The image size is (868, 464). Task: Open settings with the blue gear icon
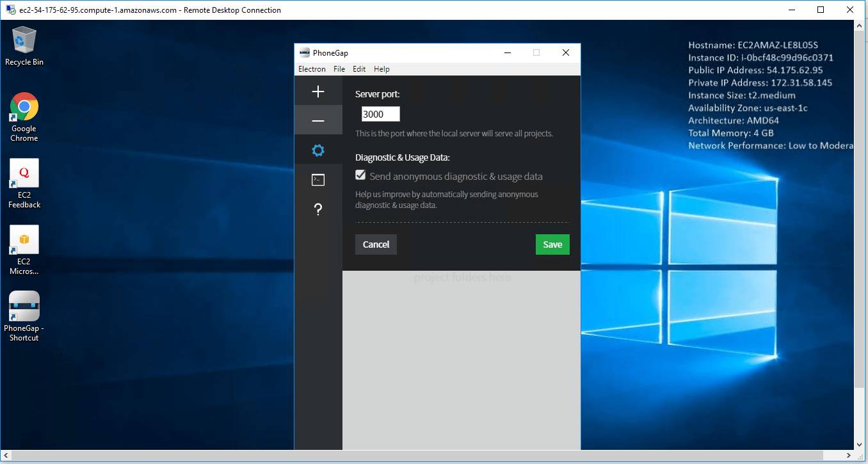click(x=318, y=150)
